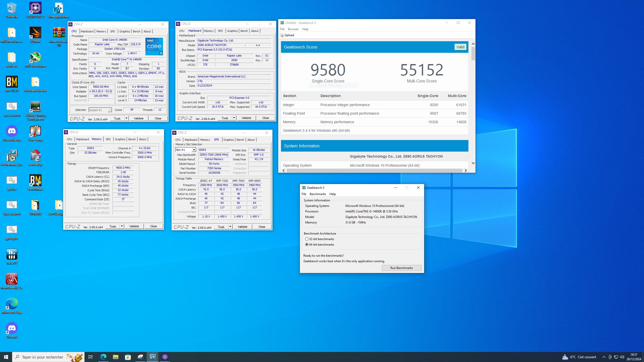
Task: Open Benchmarks menu in Geekbench 3
Action: (x=317, y=194)
